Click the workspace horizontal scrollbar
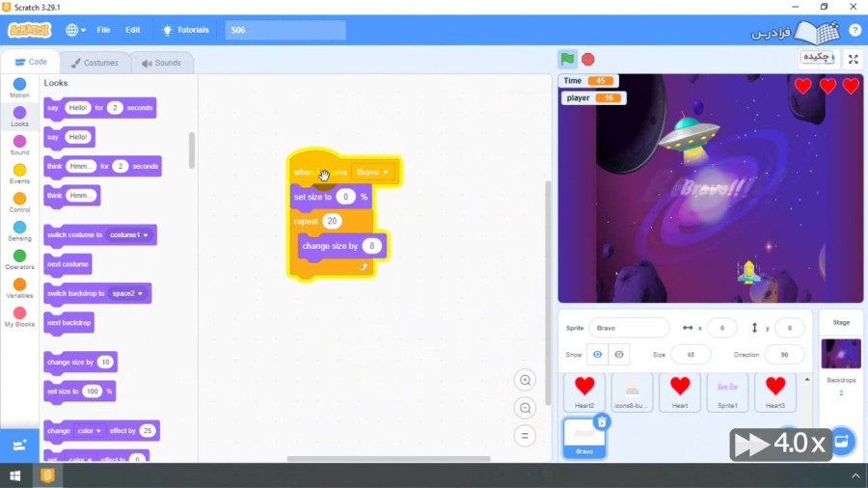This screenshot has height=488, width=868. (389, 459)
